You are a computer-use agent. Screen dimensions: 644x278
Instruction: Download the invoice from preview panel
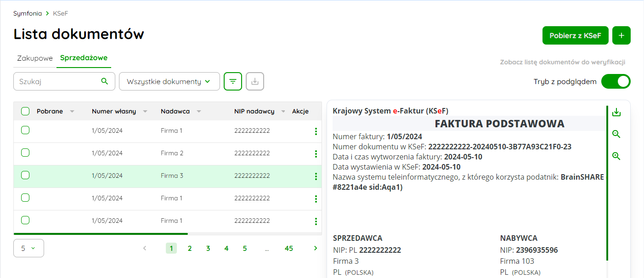pos(616,113)
